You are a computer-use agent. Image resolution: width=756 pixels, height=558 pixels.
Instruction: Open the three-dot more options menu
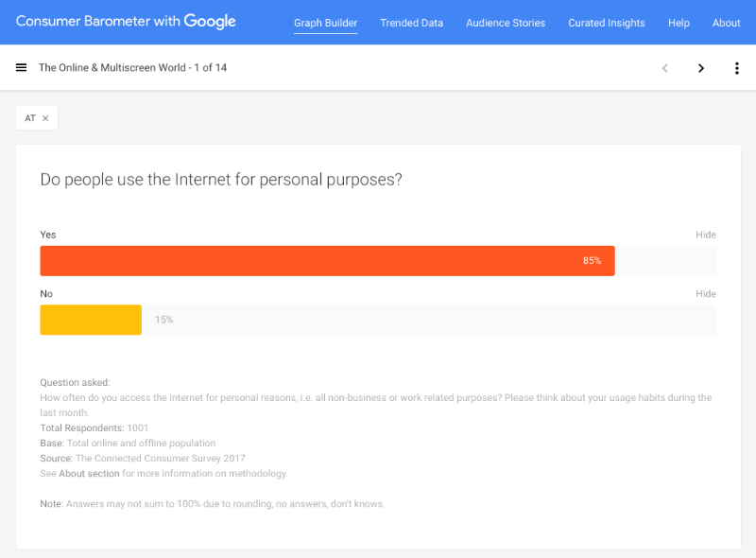736,68
